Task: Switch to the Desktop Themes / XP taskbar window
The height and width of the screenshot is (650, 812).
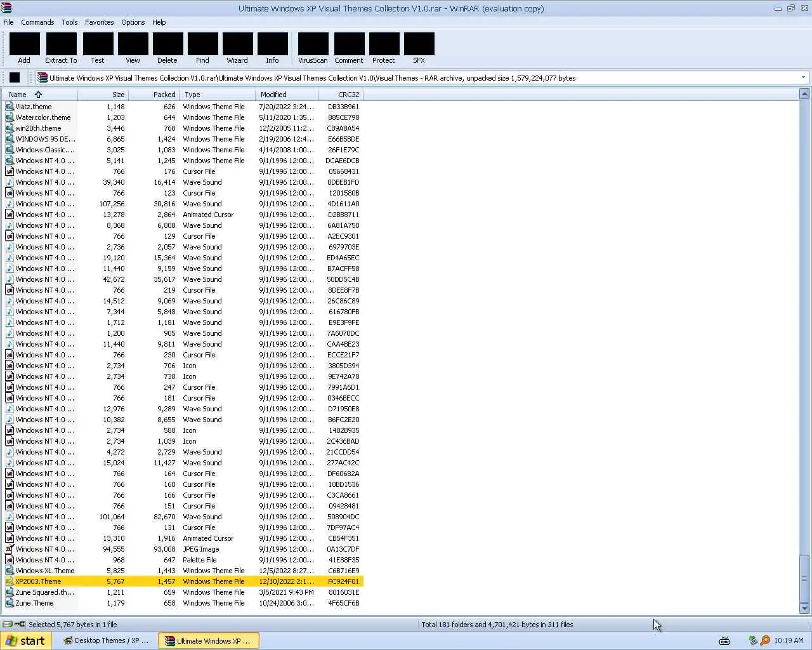Action: 106,640
